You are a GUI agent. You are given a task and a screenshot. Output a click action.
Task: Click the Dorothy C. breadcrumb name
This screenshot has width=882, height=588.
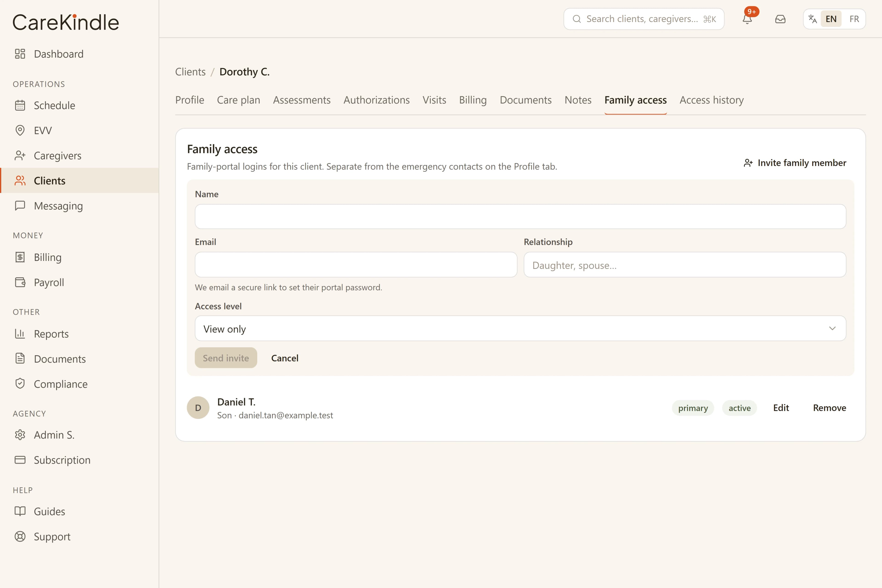244,72
